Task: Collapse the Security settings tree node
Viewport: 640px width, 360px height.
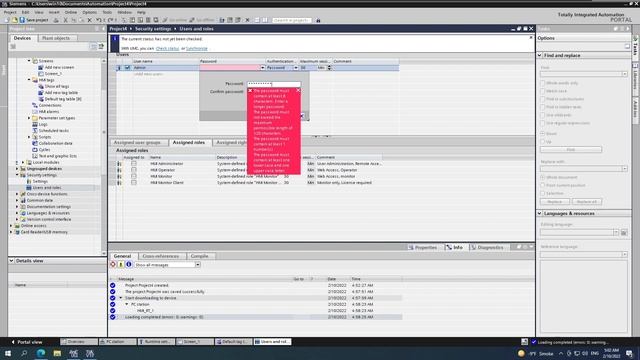Action: (17, 175)
